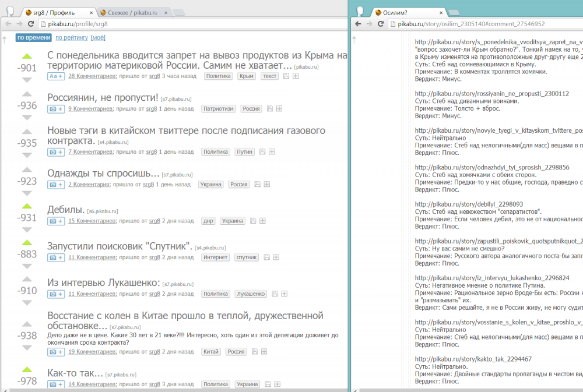This screenshot has height=392, width=583.
Task: Refresh the Осилим? story page
Action: 381,24
